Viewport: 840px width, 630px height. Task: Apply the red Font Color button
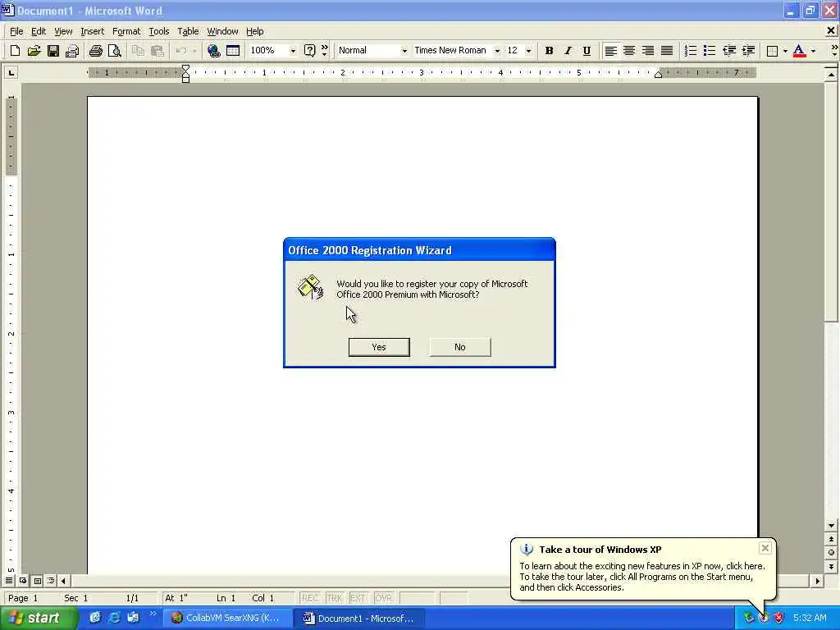coord(799,51)
